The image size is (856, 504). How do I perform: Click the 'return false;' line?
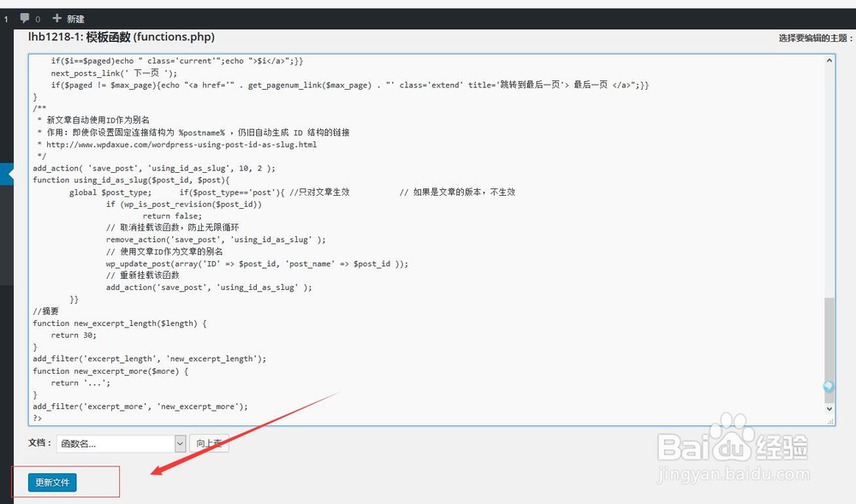click(172, 216)
